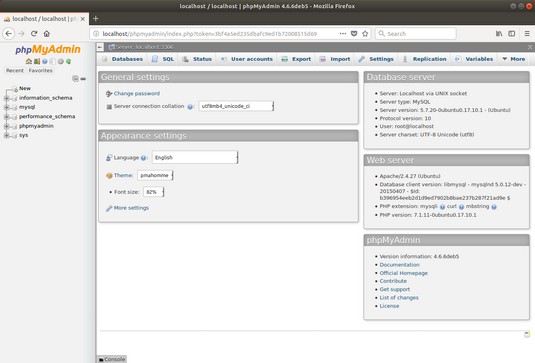Open Theme dropdown showing pmahomme
This screenshot has height=363, width=535.
tap(155, 175)
